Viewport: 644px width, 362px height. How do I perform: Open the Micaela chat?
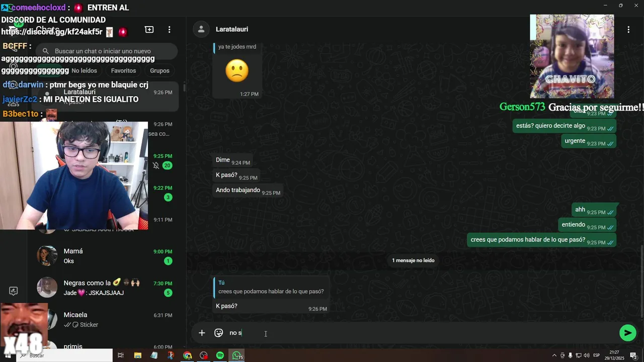coord(106,320)
